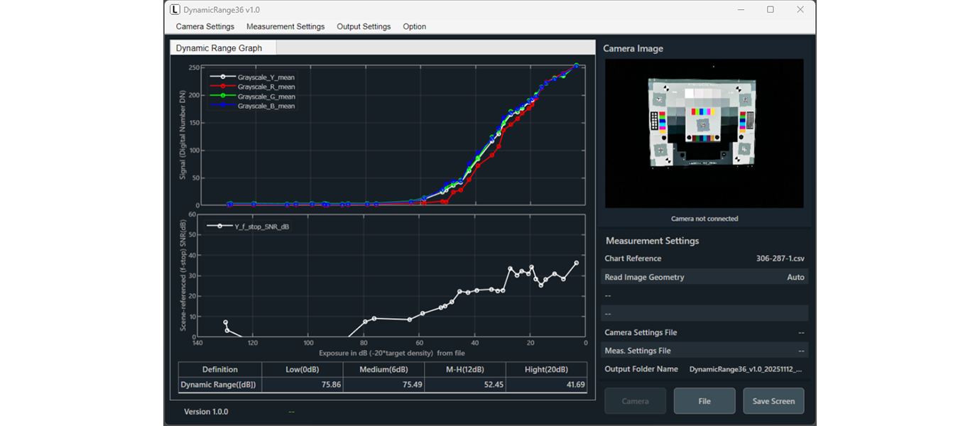Select the Dynamic Range Graph tab
The height and width of the screenshot is (426, 980).
pyautogui.click(x=219, y=48)
